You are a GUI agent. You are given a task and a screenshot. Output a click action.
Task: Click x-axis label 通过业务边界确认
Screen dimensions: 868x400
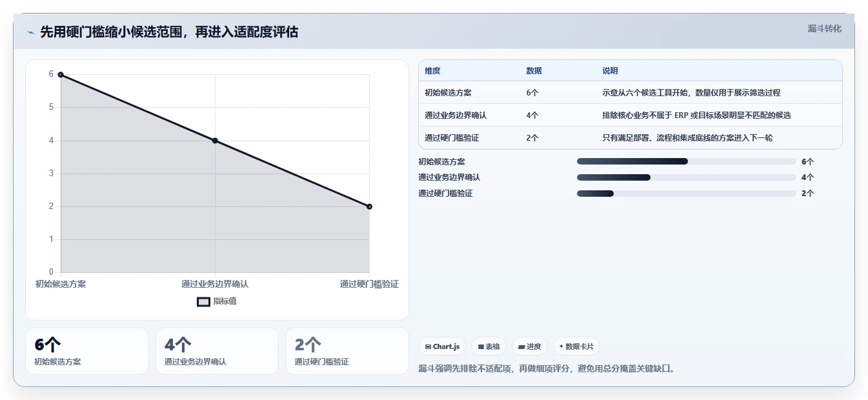tap(215, 284)
